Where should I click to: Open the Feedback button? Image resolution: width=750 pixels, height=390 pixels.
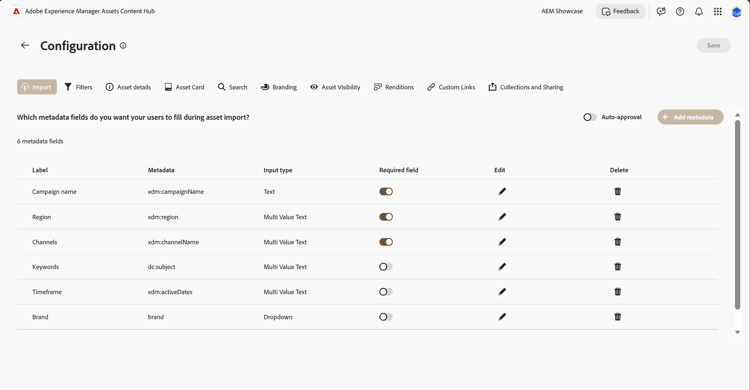tap(620, 11)
